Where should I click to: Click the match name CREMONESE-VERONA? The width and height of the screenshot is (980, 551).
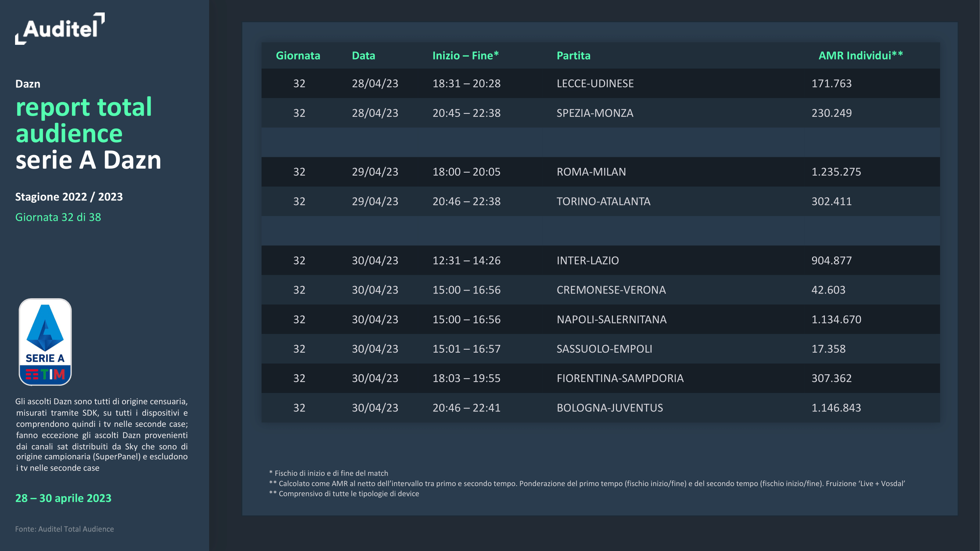[x=611, y=290]
